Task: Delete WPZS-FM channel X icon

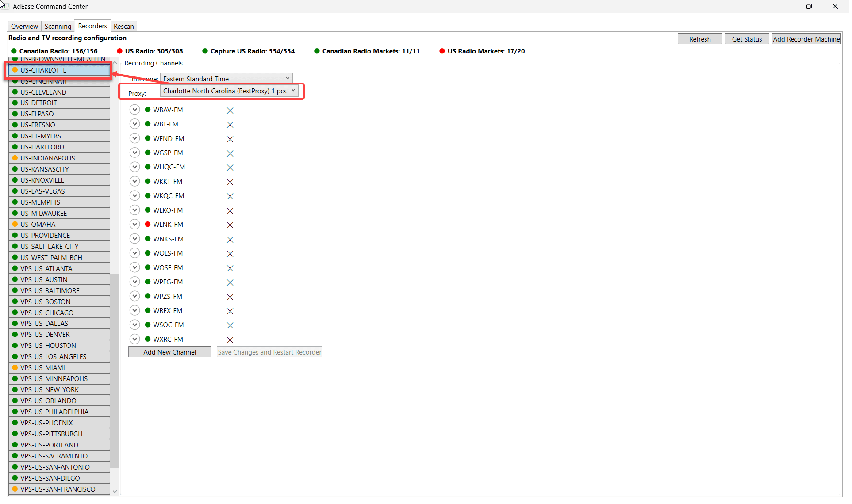Action: click(x=230, y=297)
